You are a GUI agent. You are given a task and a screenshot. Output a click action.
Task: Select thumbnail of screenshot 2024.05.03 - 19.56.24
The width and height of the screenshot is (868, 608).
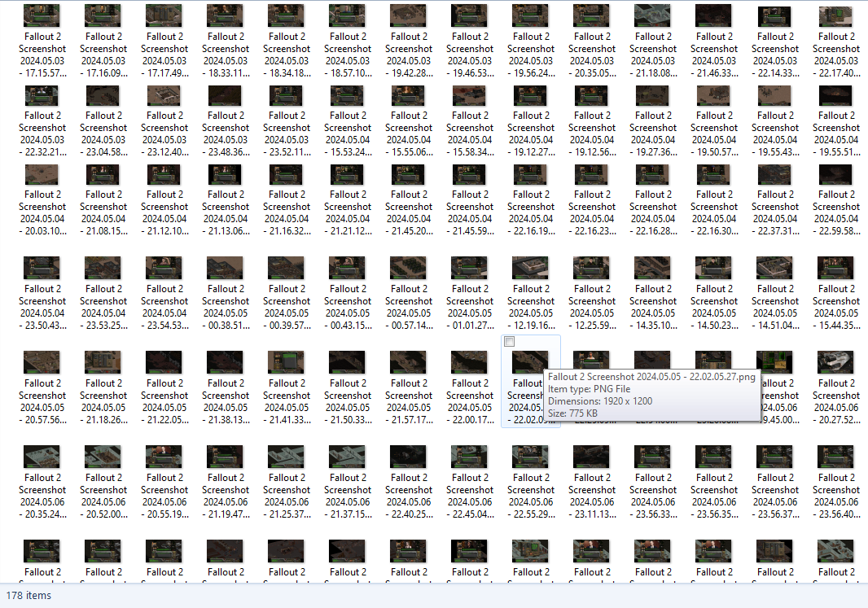[x=531, y=15]
